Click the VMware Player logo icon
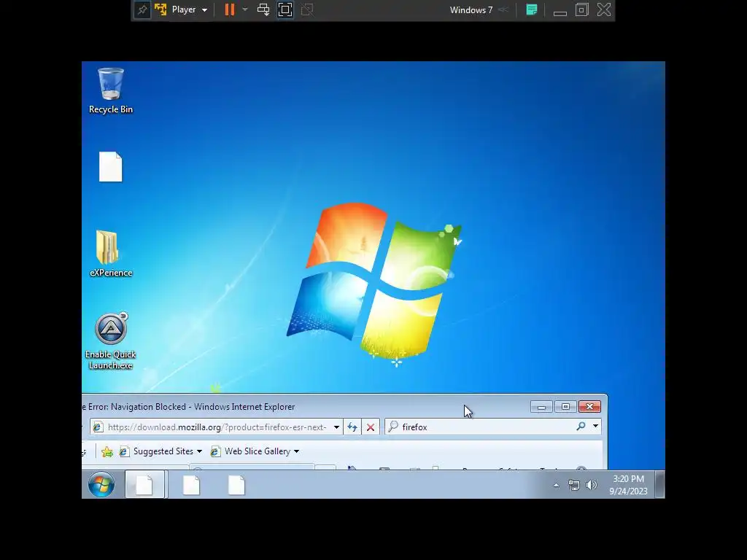Screen dimensions: 747x560 pyautogui.click(x=160, y=9)
